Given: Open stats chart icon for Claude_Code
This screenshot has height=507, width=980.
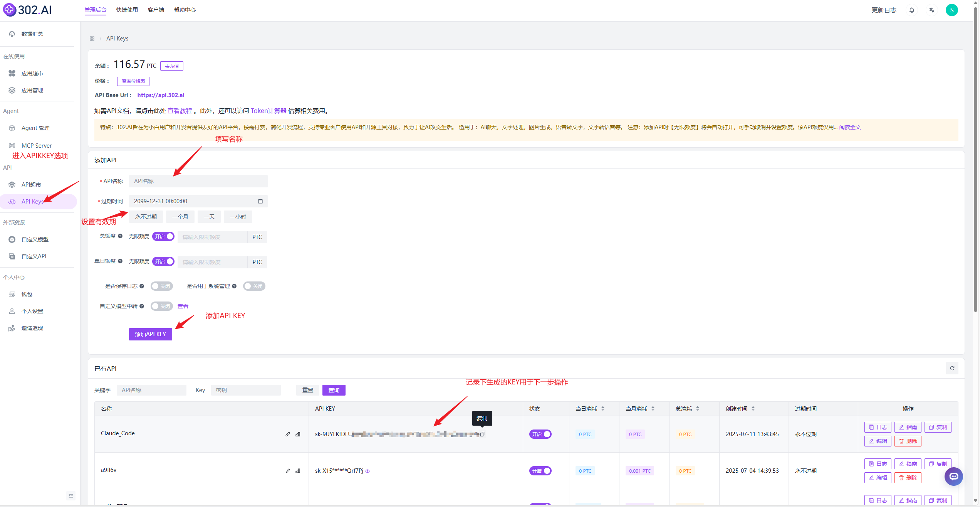Looking at the screenshot, I should (298, 434).
